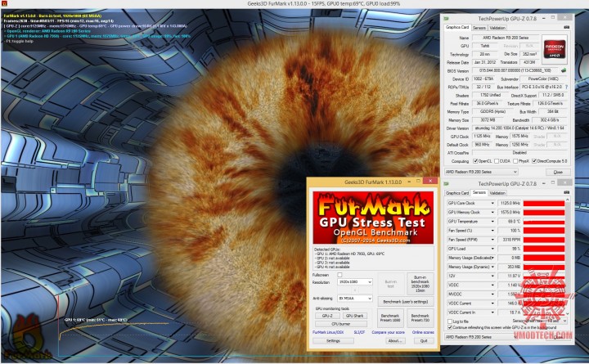The height and width of the screenshot is (364, 589).
Task: Open the GPU Load sensor dropdown
Action: click(x=492, y=249)
